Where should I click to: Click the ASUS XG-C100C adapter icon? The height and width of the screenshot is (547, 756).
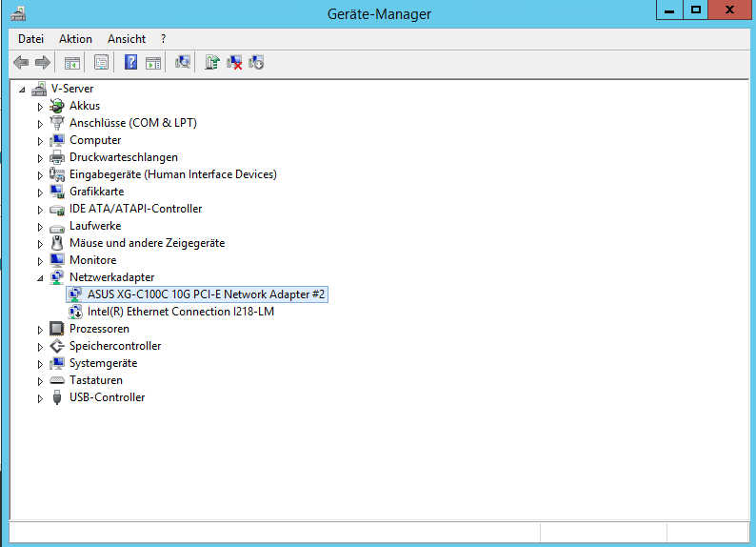point(75,294)
